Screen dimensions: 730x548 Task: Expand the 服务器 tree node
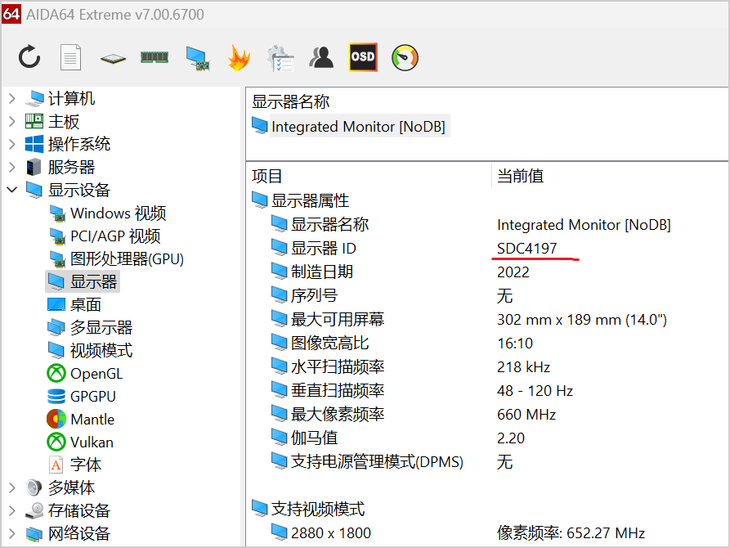(x=12, y=167)
